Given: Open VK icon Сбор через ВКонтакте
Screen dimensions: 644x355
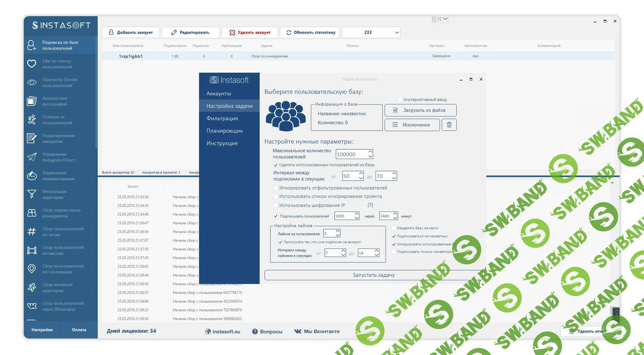Looking at the screenshot, I should (x=32, y=306).
